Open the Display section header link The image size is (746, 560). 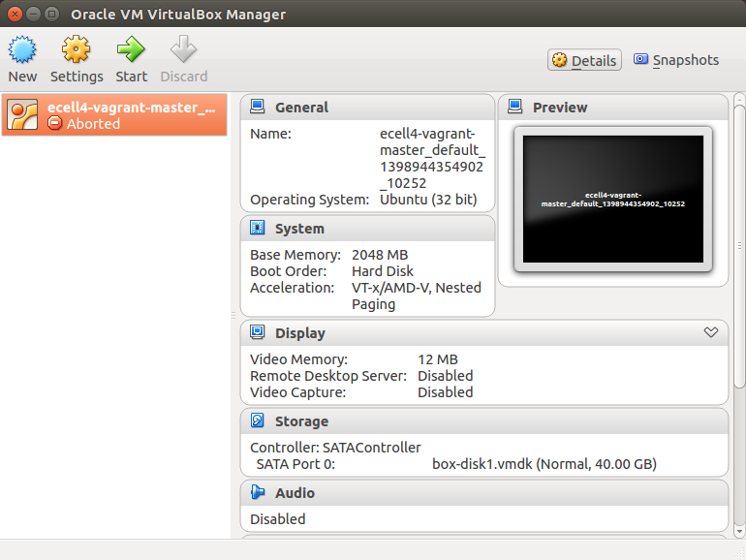point(300,333)
